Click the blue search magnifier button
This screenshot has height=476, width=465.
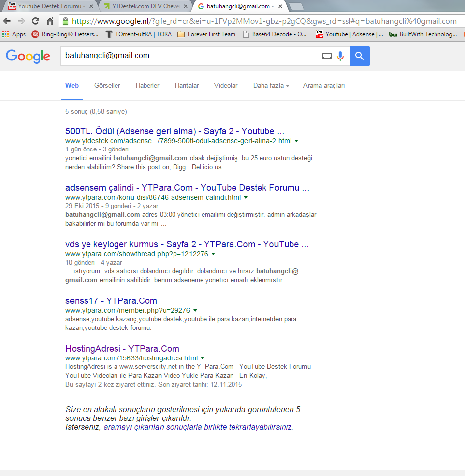[360, 56]
